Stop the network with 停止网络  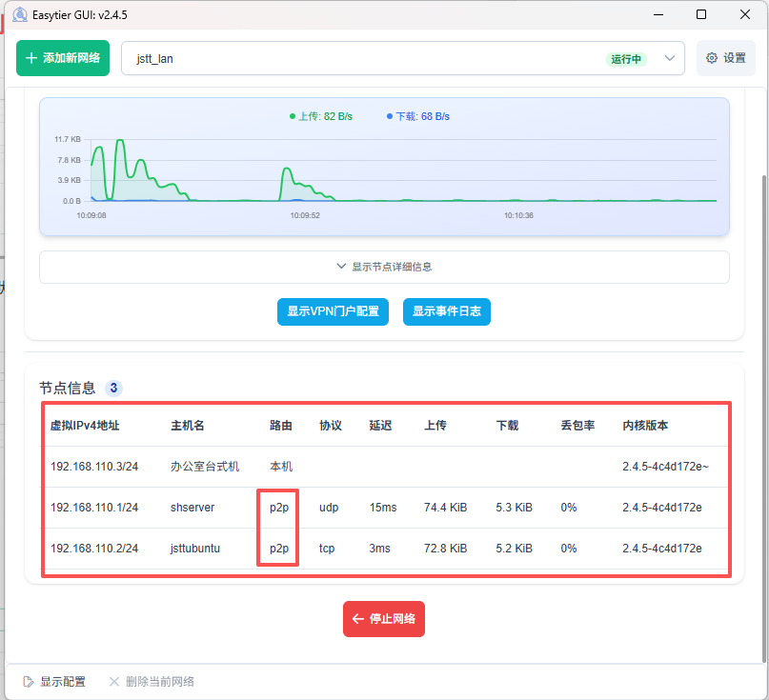click(384, 619)
